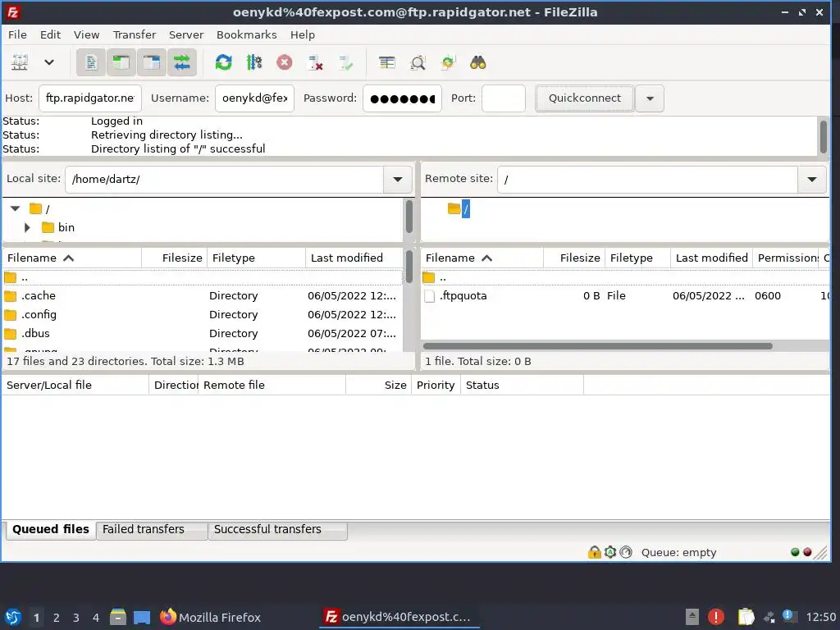Open the Bookmarks menu

[246, 34]
